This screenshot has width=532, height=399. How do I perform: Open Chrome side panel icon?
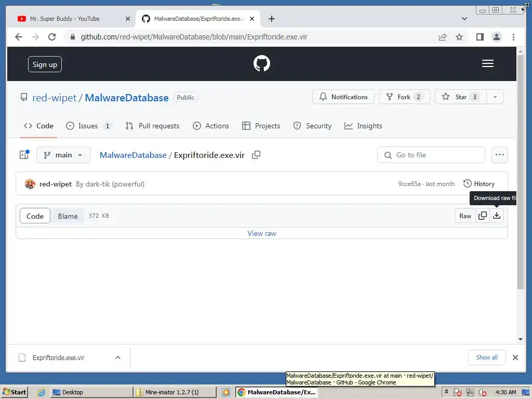(x=480, y=37)
